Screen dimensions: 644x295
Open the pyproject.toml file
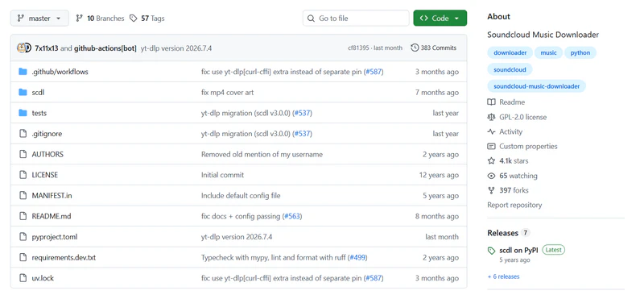(x=55, y=237)
